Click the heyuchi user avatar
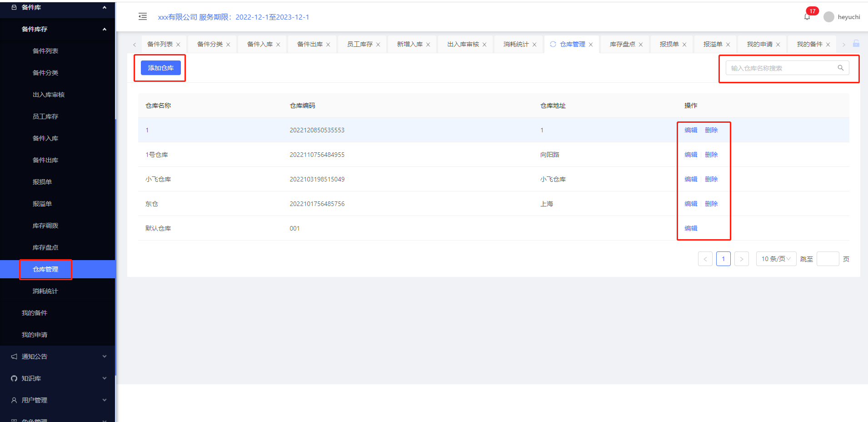868x422 pixels. (x=829, y=17)
